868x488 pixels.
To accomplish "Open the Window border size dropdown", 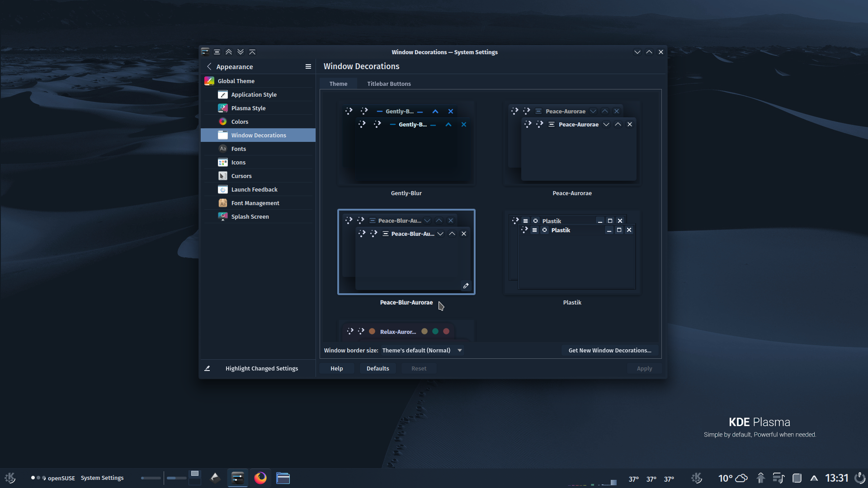I will tap(422, 350).
